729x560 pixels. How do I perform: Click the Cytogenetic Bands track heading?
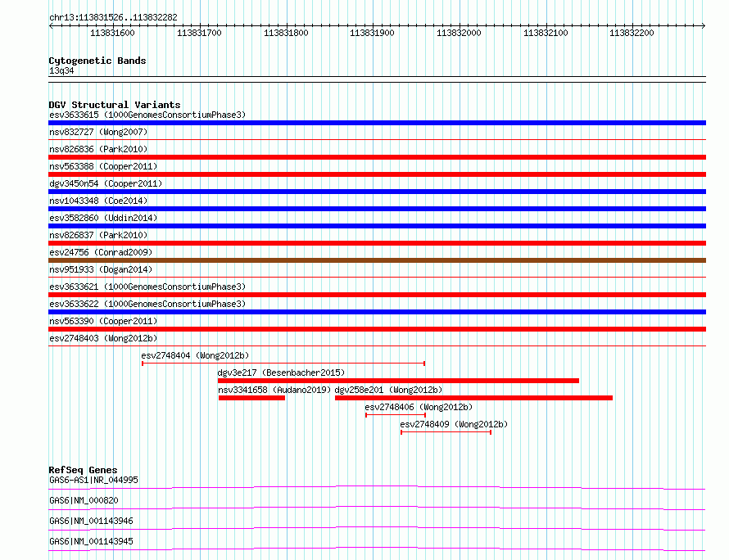click(97, 61)
